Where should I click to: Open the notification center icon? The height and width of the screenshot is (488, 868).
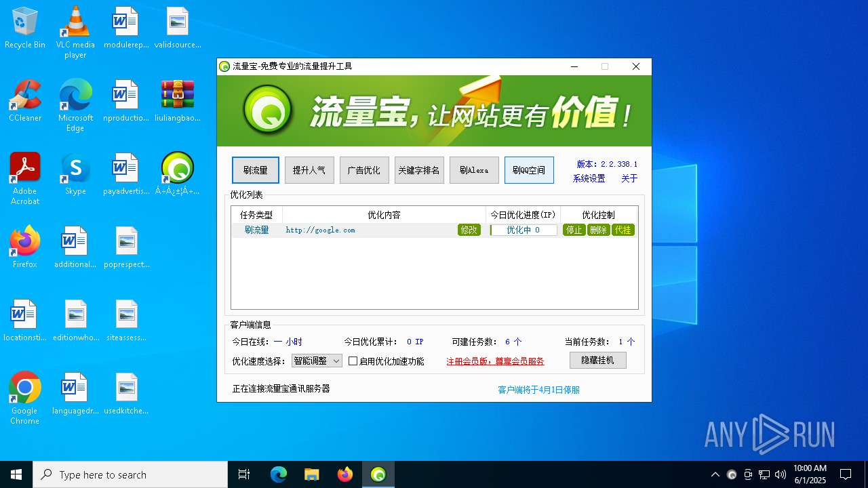pos(846,474)
